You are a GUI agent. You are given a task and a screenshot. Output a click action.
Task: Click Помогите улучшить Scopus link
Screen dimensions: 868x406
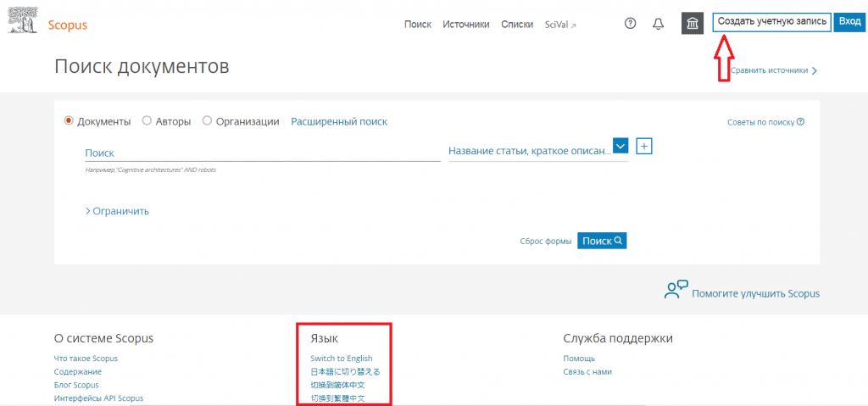tap(755, 293)
